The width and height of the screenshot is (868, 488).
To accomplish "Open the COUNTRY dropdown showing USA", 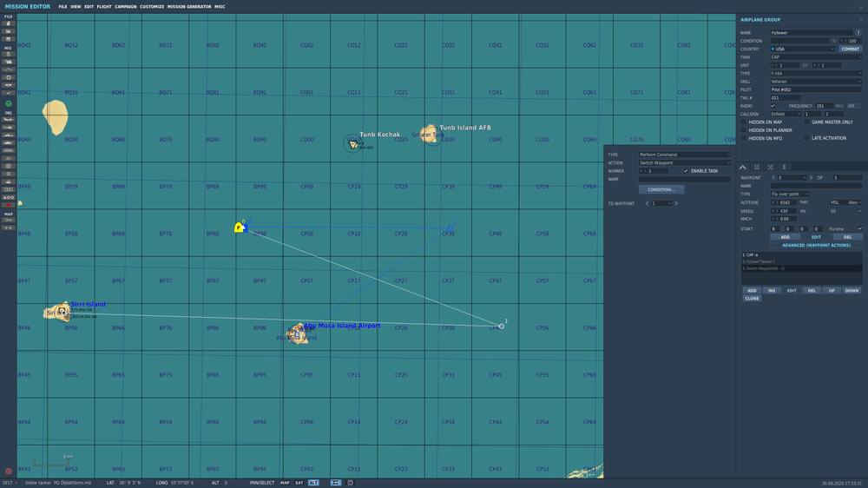I will (802, 49).
